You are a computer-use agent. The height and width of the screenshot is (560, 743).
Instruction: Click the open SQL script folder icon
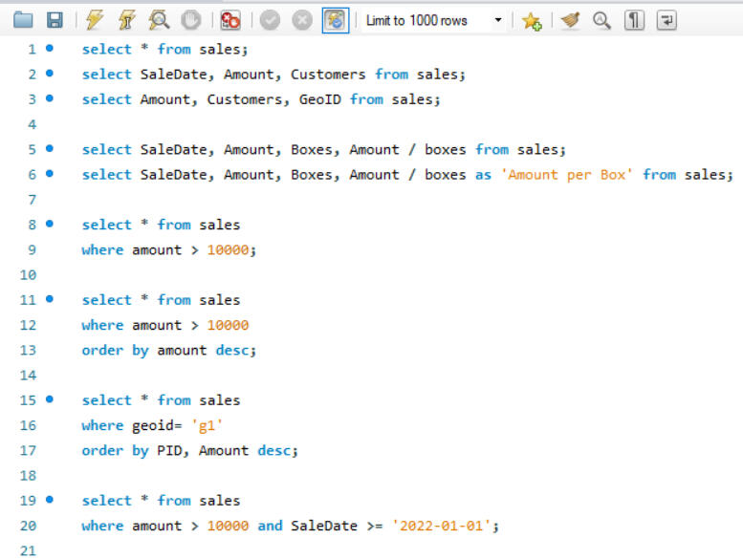click(23, 20)
